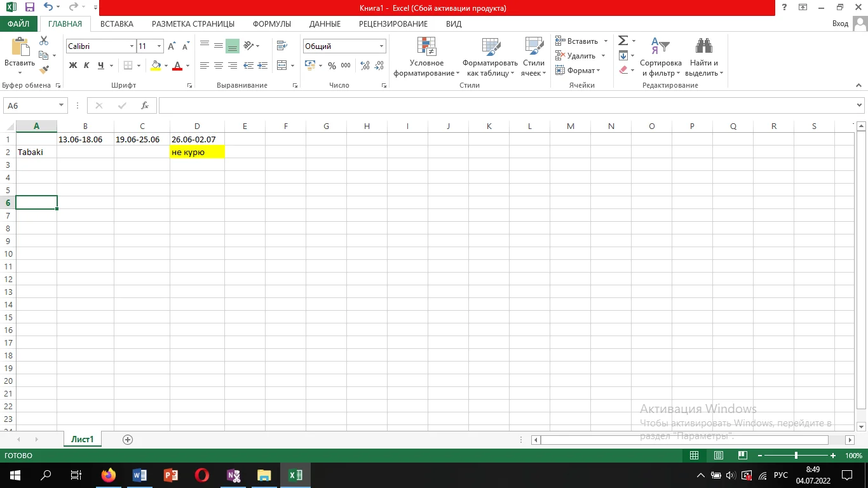Click the Format Painter brush icon
Screen dimensions: 868x488
(44, 70)
